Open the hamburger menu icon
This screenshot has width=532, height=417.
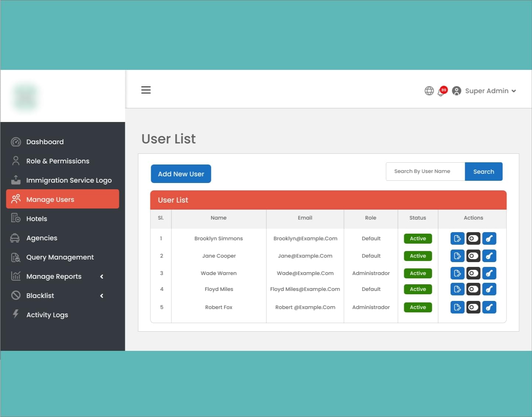[146, 90]
